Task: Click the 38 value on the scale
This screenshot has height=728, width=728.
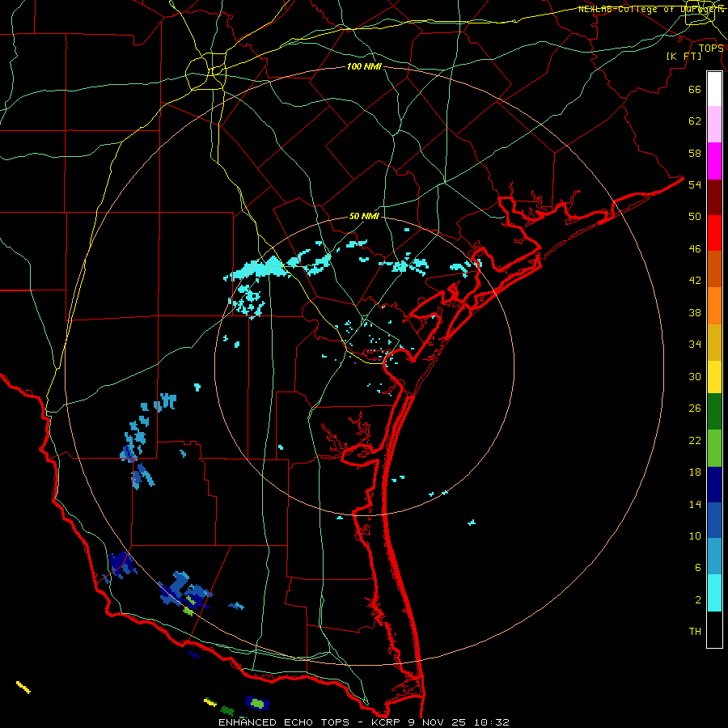Action: [695, 312]
